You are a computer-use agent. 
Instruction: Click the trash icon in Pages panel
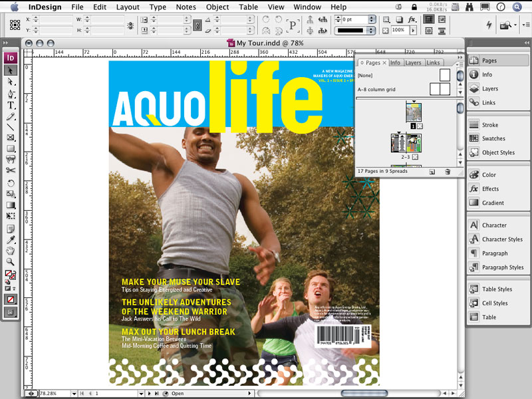(448, 172)
